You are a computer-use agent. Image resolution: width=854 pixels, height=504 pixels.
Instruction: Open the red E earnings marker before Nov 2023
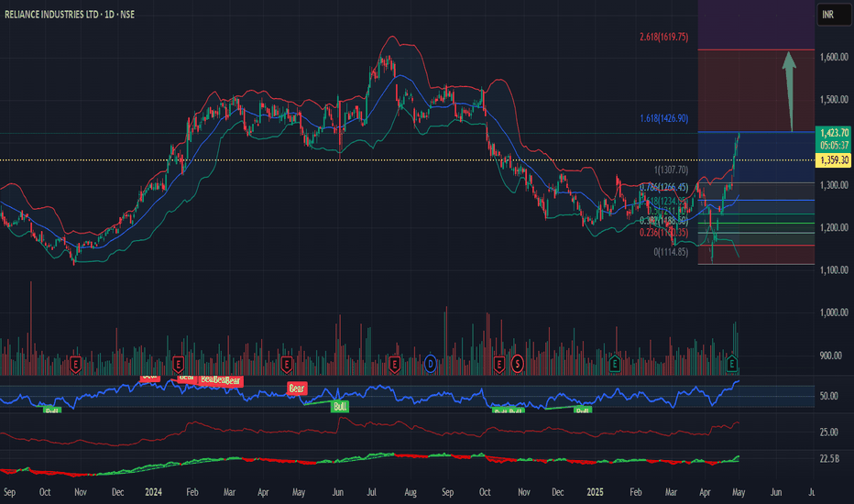pyautogui.click(x=75, y=364)
